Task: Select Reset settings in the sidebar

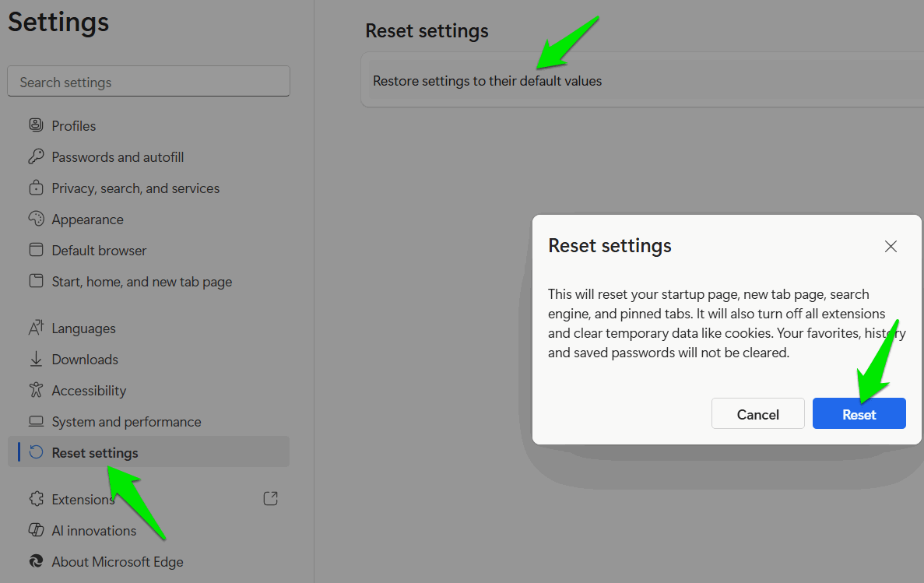Action: [95, 452]
